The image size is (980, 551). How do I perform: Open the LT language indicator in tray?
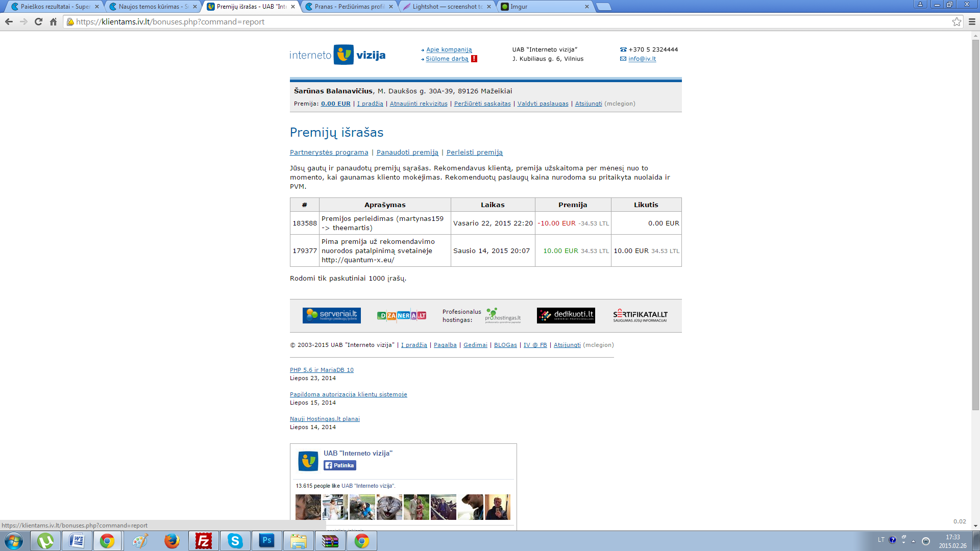pos(881,540)
